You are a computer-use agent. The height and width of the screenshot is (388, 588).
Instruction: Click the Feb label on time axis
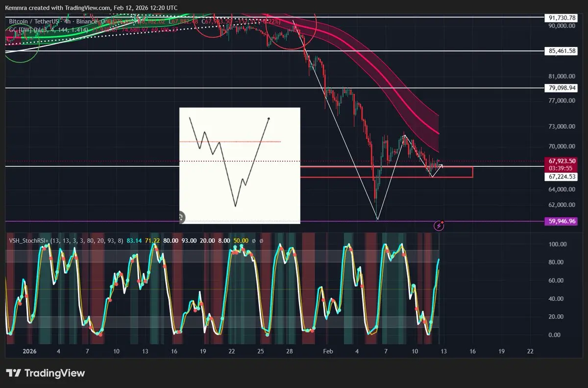(327, 351)
